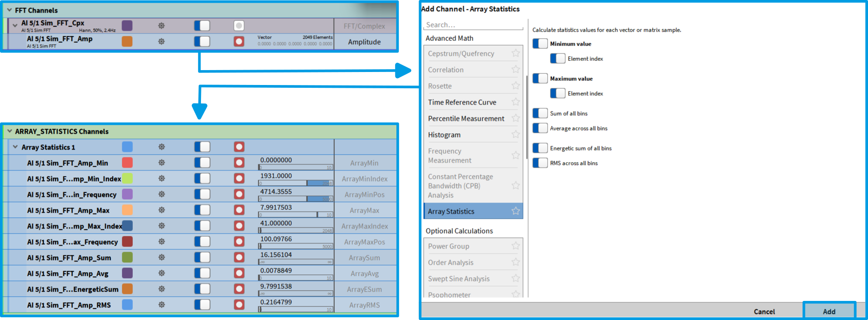Image resolution: width=868 pixels, height=320 pixels.
Task: Disable RMS across all bins switch
Action: [x=540, y=163]
